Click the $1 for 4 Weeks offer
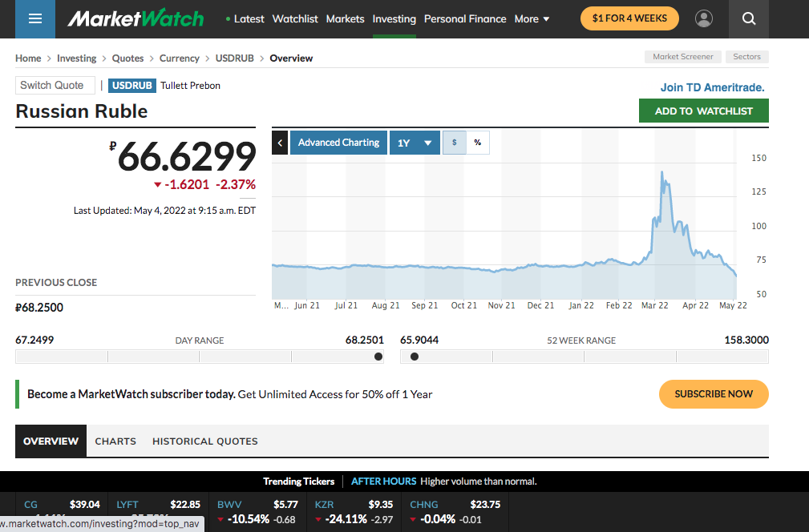 [x=629, y=18]
